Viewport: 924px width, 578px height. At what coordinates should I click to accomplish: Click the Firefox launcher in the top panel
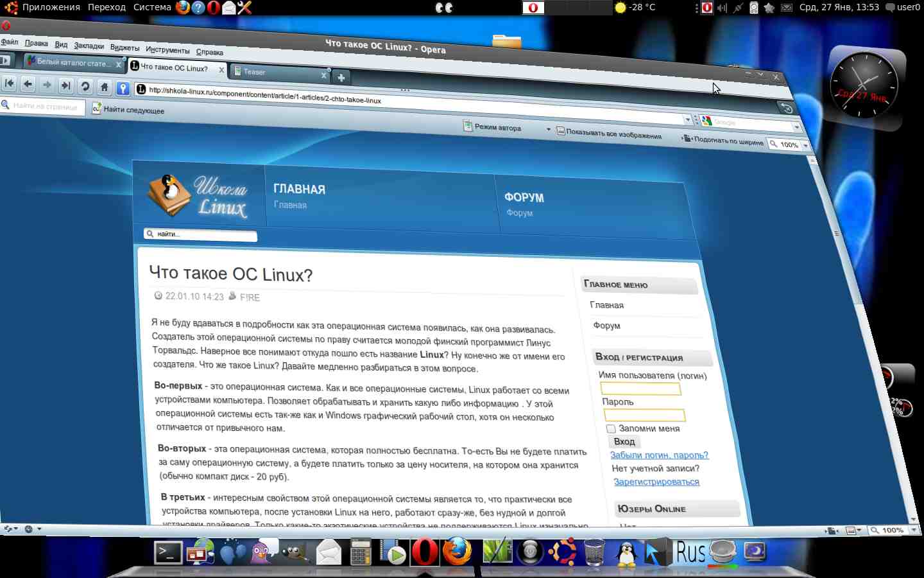[183, 7]
